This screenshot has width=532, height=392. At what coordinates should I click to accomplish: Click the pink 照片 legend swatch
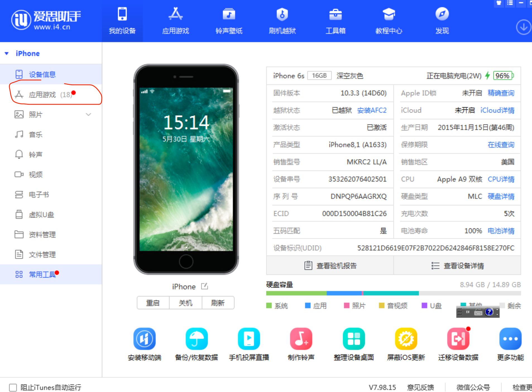click(347, 305)
